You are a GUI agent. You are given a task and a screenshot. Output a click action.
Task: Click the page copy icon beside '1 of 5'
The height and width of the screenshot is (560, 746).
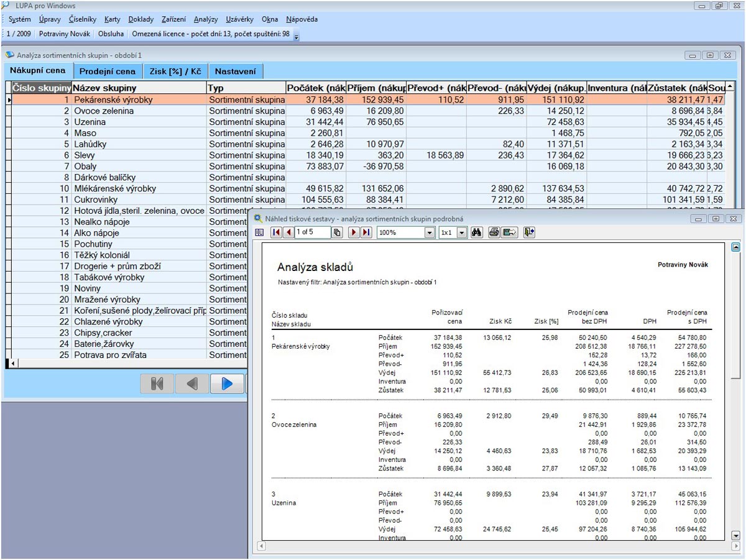coord(337,232)
